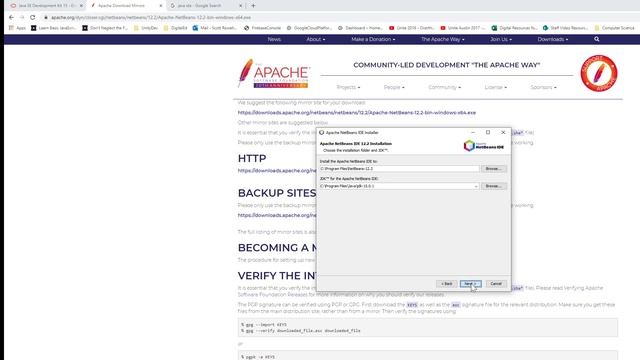Close the Apache NetBeans IDE Installer window
Viewport: 640px width, 360px height.
503,132
